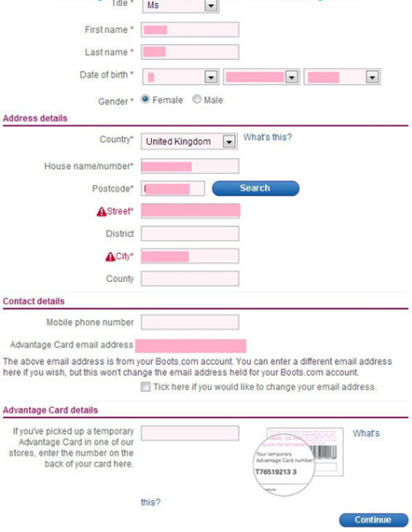Image resolution: width=412 pixels, height=532 pixels.
Task: Expand the date of birth year dropdown
Action: click(x=342, y=77)
